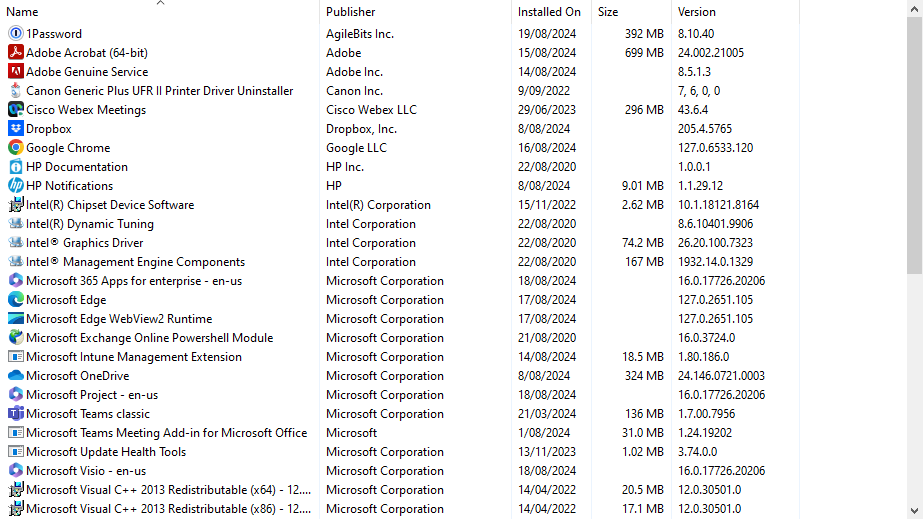Image resolution: width=923 pixels, height=519 pixels.
Task: Click the 9.01 MB size cell
Action: pos(642,185)
